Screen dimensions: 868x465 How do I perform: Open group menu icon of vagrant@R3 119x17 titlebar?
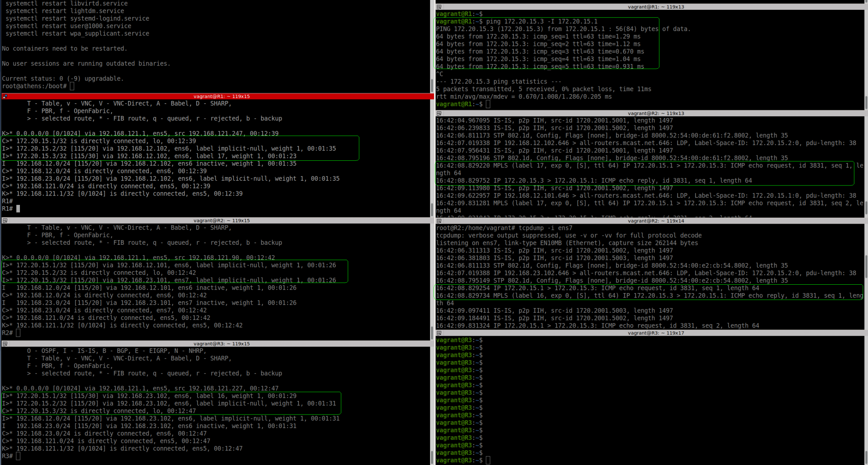(439, 333)
